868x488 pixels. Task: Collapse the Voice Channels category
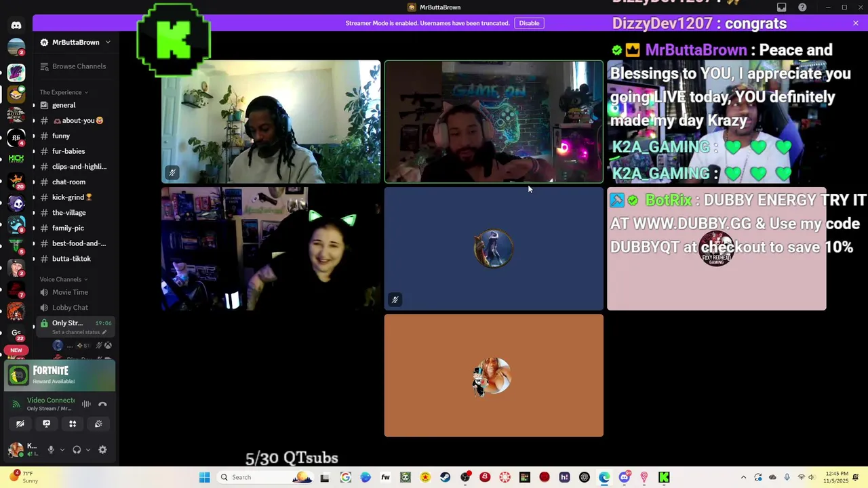tap(64, 279)
